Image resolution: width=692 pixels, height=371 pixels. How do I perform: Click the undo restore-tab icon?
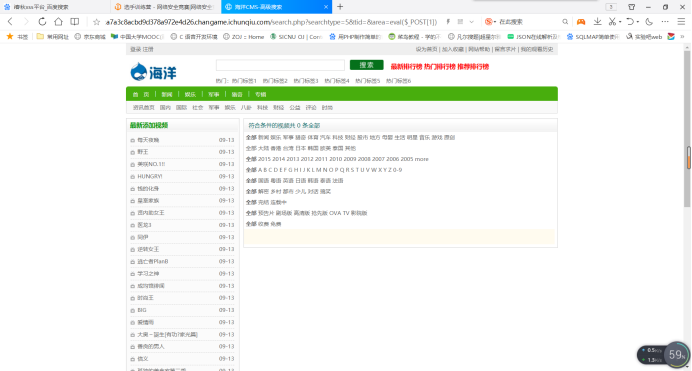point(630,22)
